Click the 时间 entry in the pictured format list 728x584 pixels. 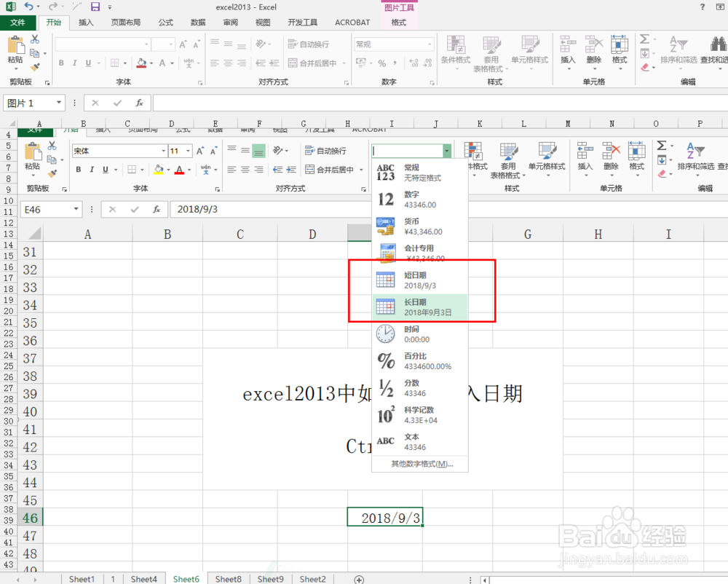420,334
